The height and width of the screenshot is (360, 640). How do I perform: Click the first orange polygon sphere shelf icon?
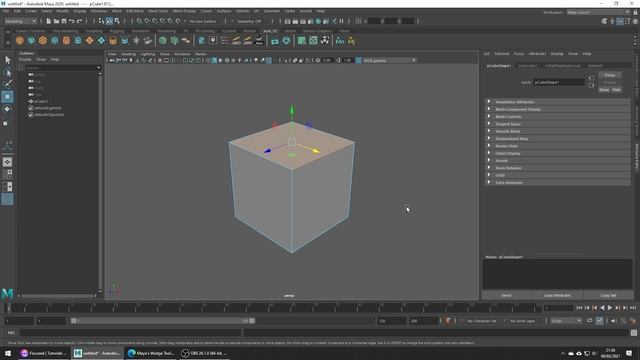[x=20, y=40]
